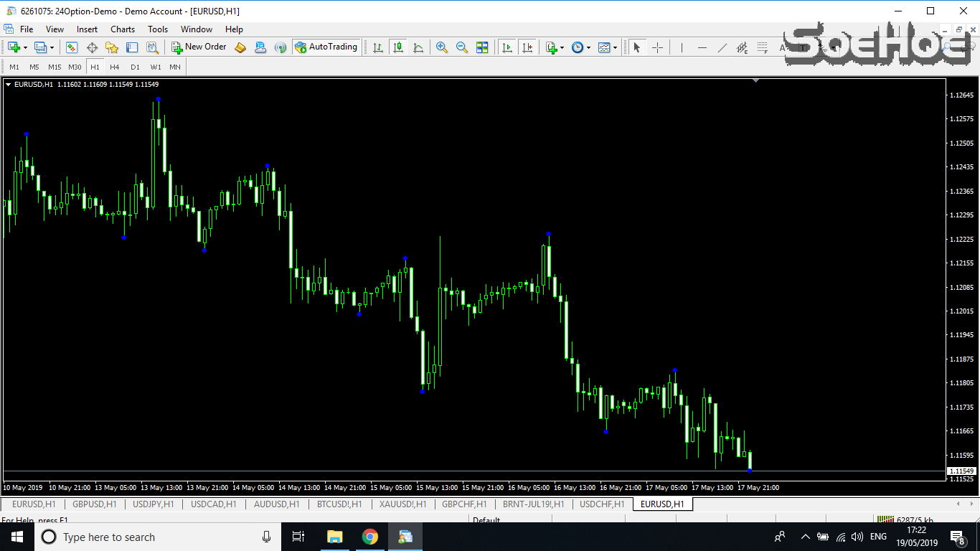The image size is (980, 551).
Task: Switch chart to candlestick display
Action: click(x=399, y=47)
